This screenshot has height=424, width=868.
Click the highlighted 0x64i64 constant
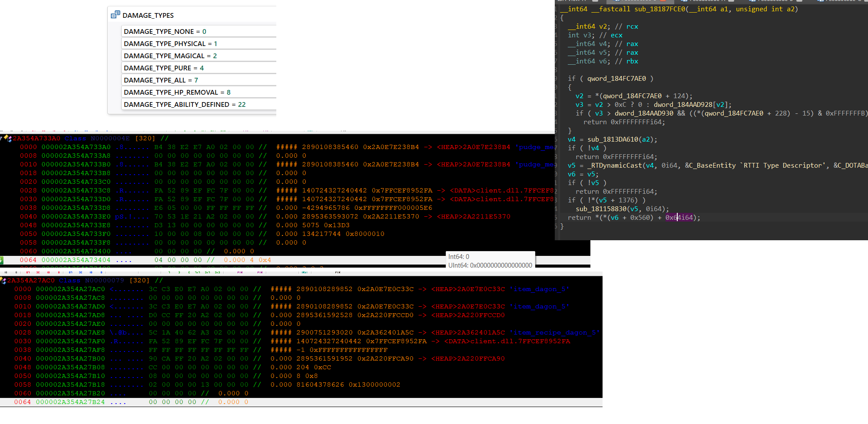[x=679, y=218]
